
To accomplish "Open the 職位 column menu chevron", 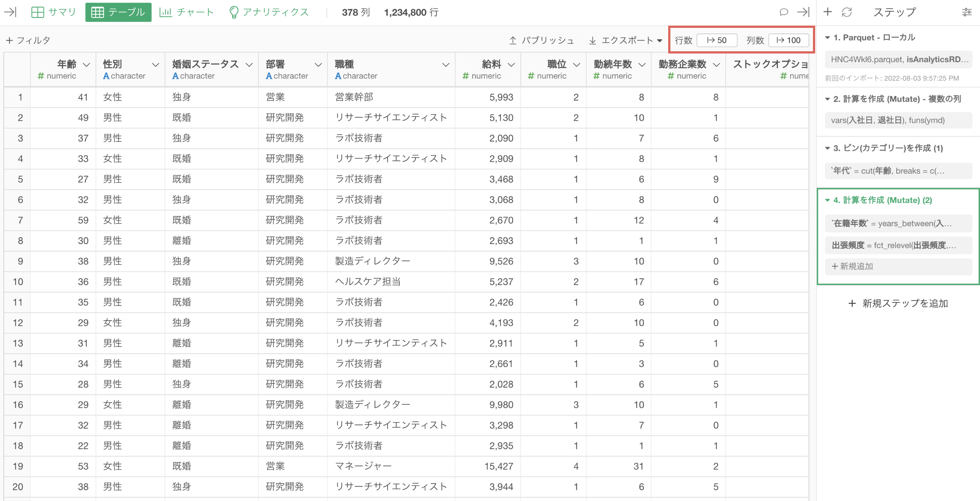I will tap(577, 65).
